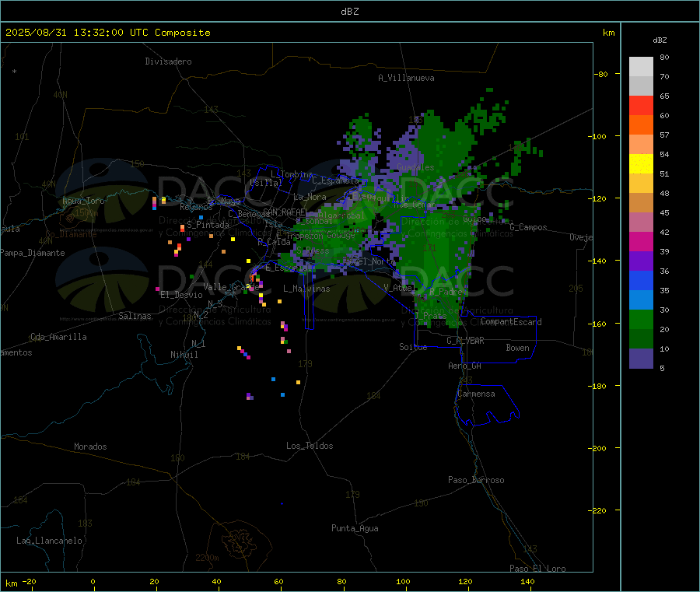Click the Los_Toldos label

pos(310,446)
